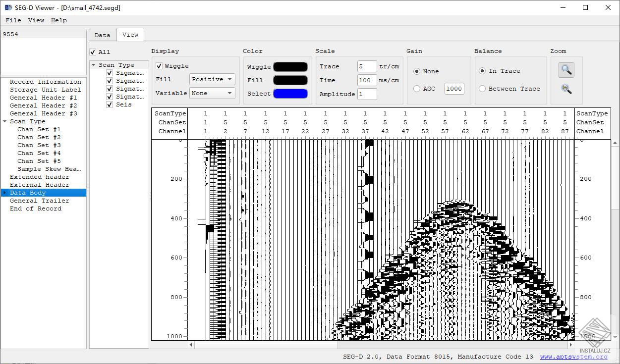Click the zoom-in magnifier icon
Viewport: 620px width, 364px height.
coord(565,70)
